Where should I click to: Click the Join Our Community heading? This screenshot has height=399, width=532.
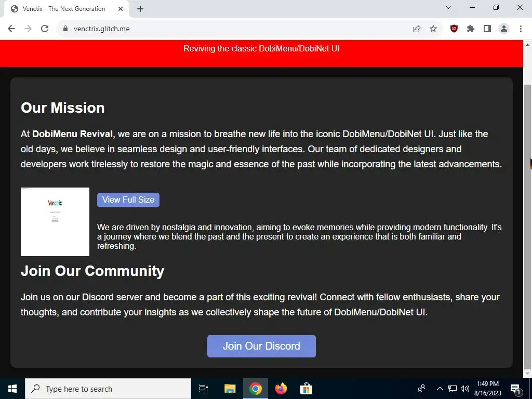click(x=92, y=271)
